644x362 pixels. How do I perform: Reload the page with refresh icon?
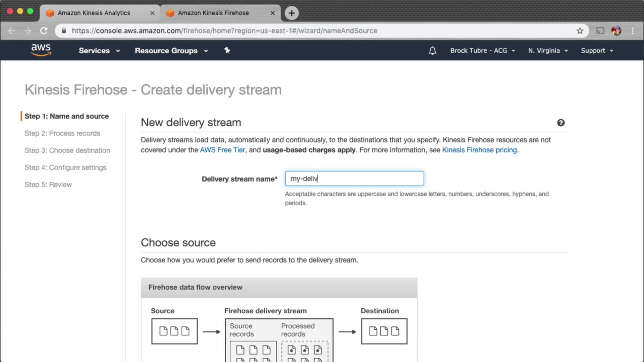[44, 31]
